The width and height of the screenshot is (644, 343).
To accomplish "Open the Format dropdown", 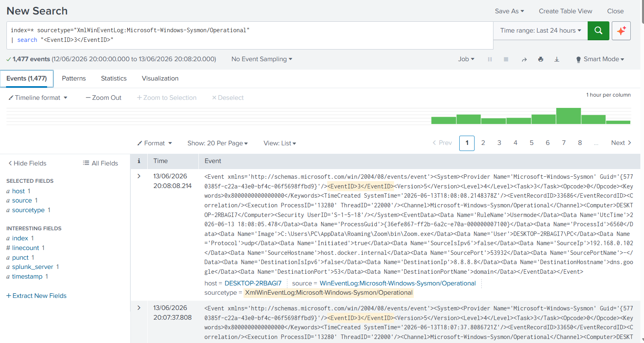I will coord(155,143).
